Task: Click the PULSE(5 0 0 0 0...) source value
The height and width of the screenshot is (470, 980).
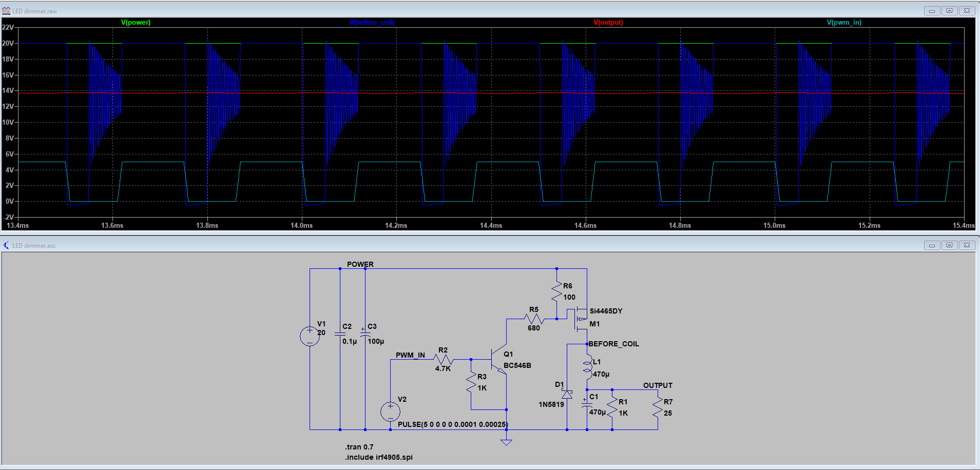Action: click(452, 424)
